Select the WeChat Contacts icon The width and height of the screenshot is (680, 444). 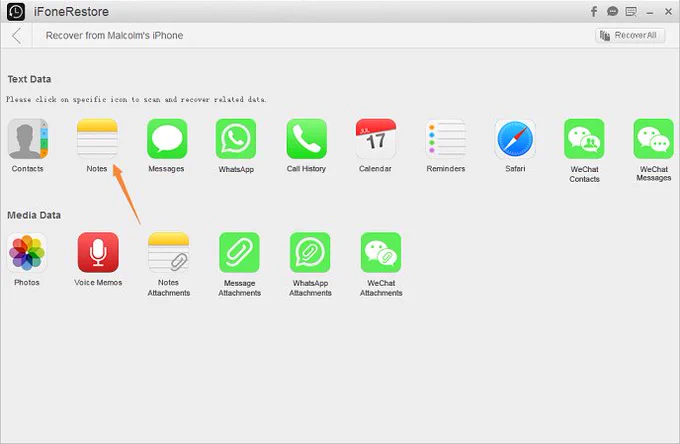coord(584,139)
